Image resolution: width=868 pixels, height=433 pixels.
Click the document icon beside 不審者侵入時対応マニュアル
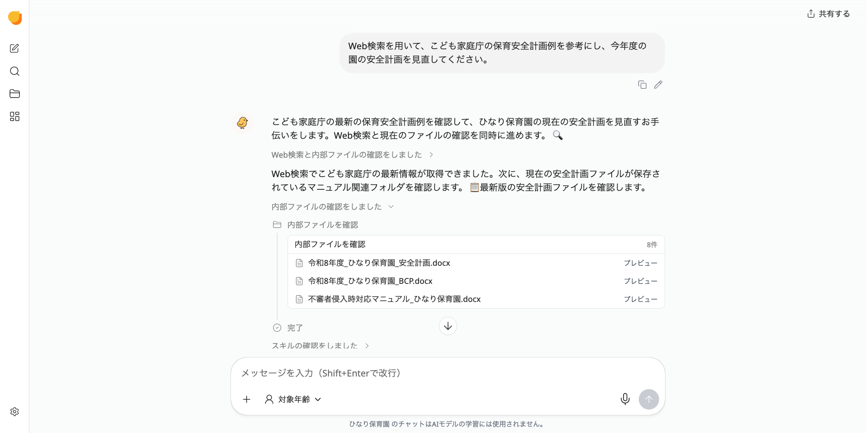(x=299, y=299)
